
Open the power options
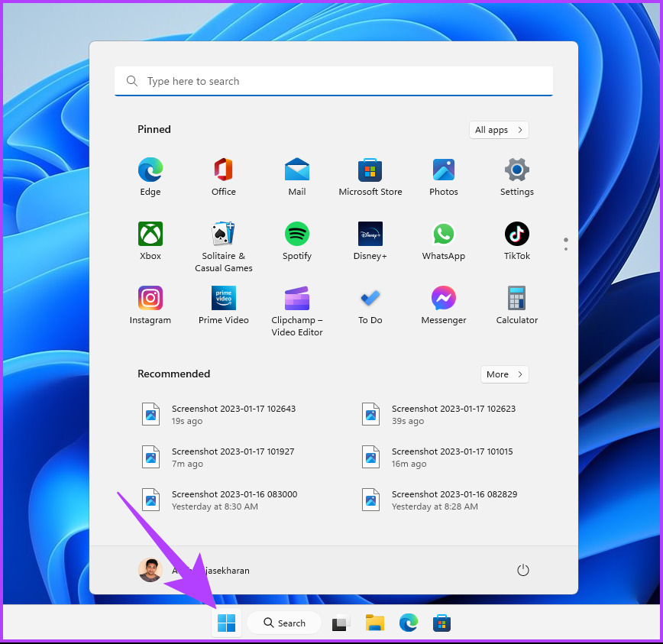pos(523,570)
